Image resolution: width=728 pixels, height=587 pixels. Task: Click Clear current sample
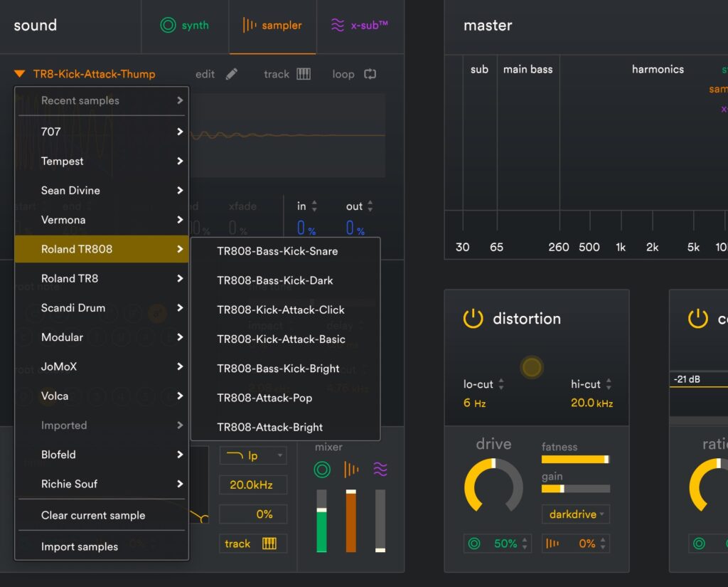[x=93, y=515]
